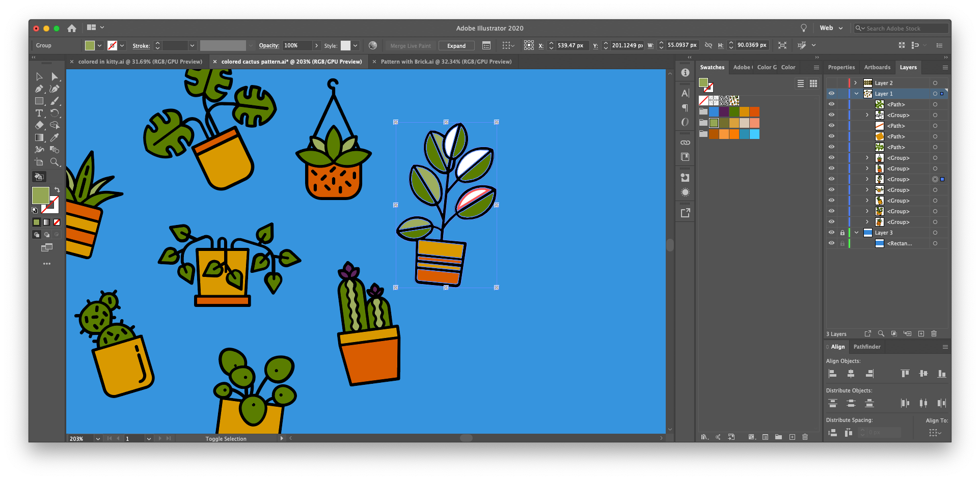Switch to Gradient fill mode button
Viewport: 980px width, 480px height.
[46, 222]
